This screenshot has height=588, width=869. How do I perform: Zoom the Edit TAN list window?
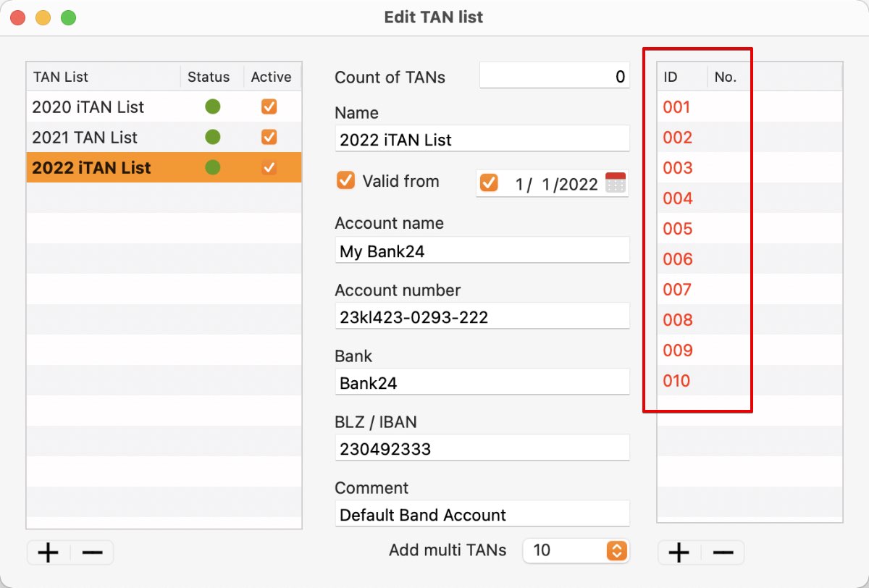(68, 17)
